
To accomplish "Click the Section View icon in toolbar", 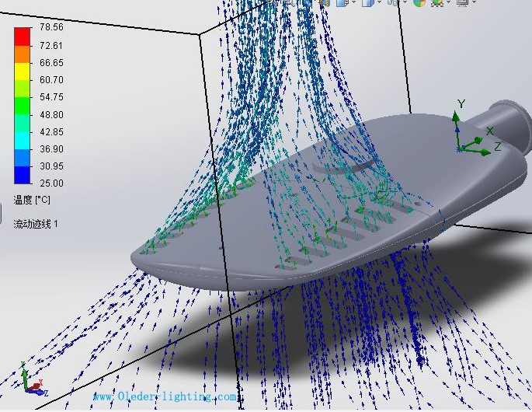I will click(325, 2).
